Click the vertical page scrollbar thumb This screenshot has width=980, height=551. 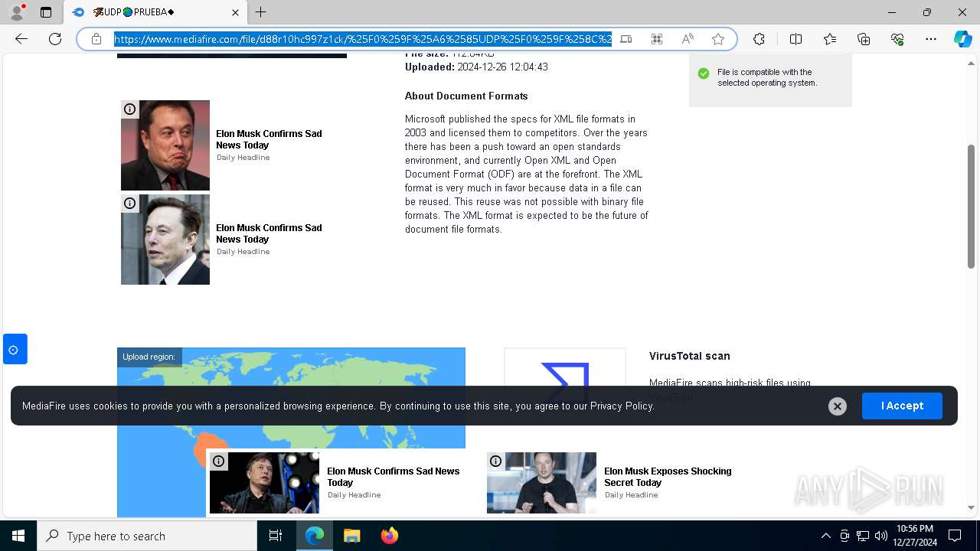point(971,206)
